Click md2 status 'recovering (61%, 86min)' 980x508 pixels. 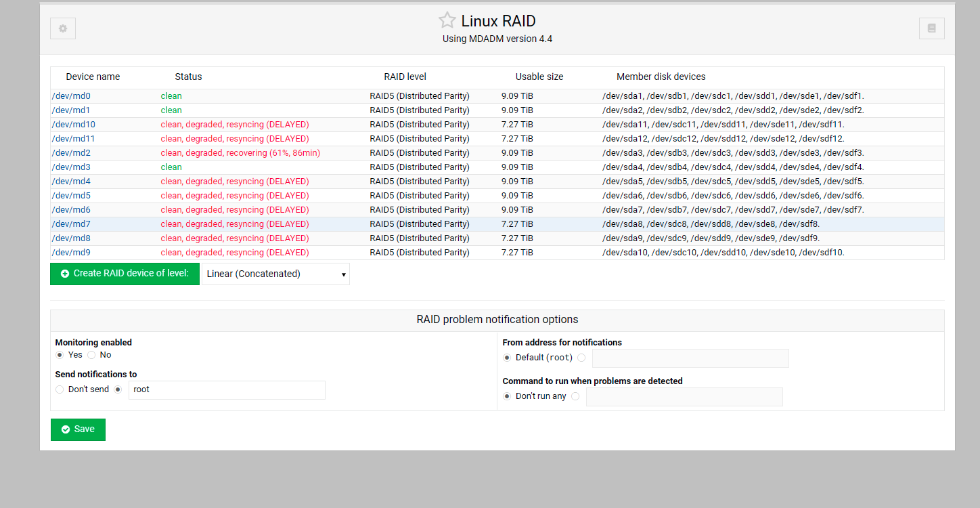click(273, 153)
